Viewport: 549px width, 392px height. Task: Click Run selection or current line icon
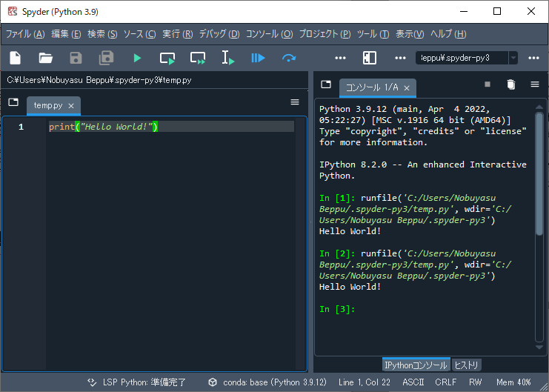tap(228, 58)
